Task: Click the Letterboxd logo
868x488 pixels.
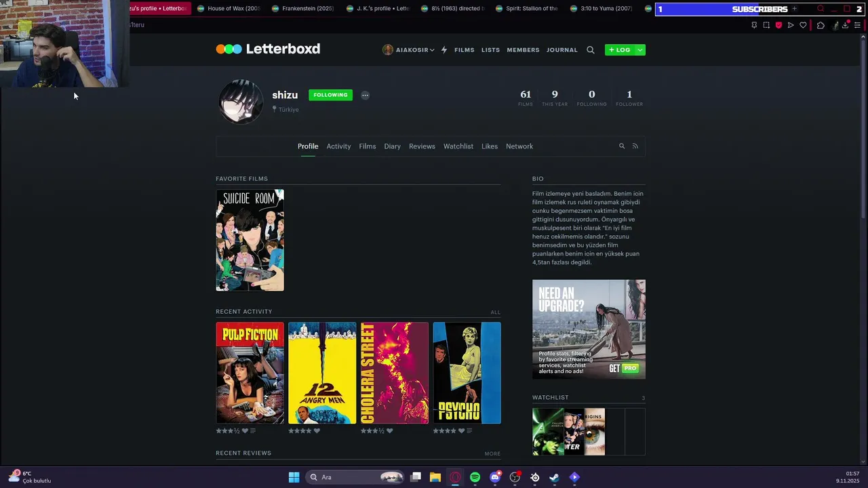Action: tap(268, 49)
